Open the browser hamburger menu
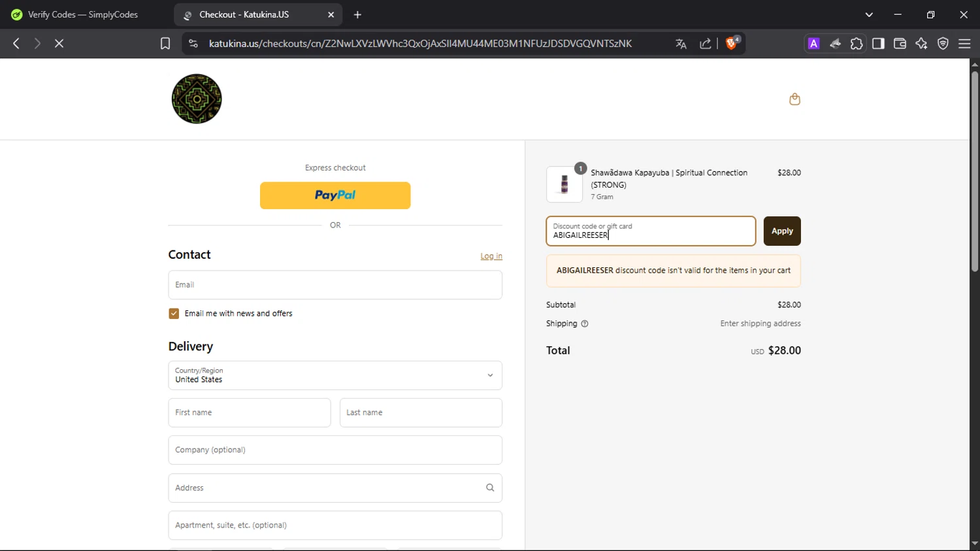Screen dimensions: 980x551 coord(964,44)
